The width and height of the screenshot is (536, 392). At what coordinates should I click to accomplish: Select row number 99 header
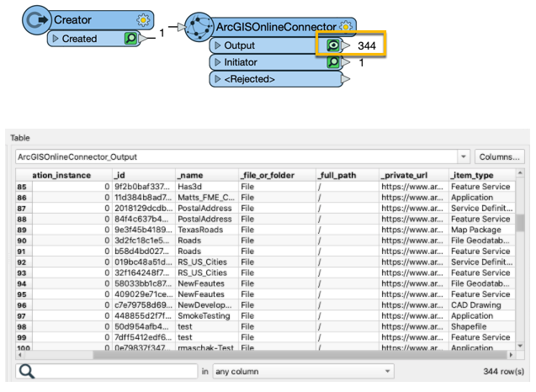click(22, 337)
